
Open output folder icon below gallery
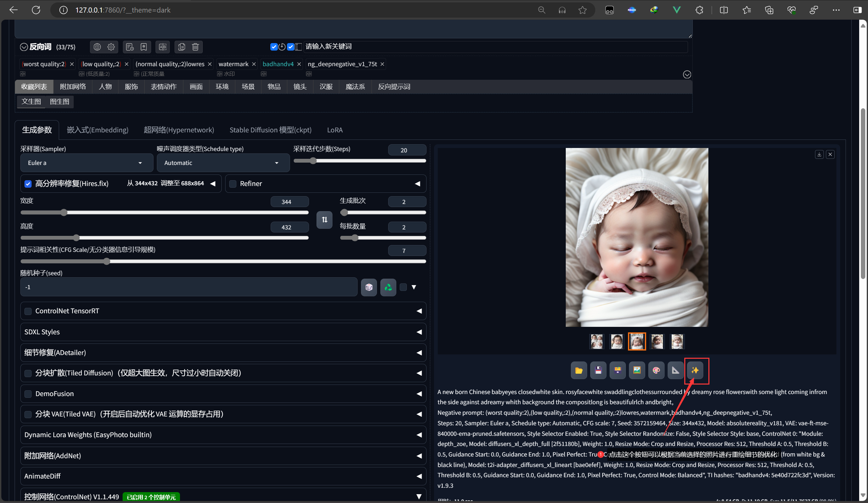(x=579, y=370)
